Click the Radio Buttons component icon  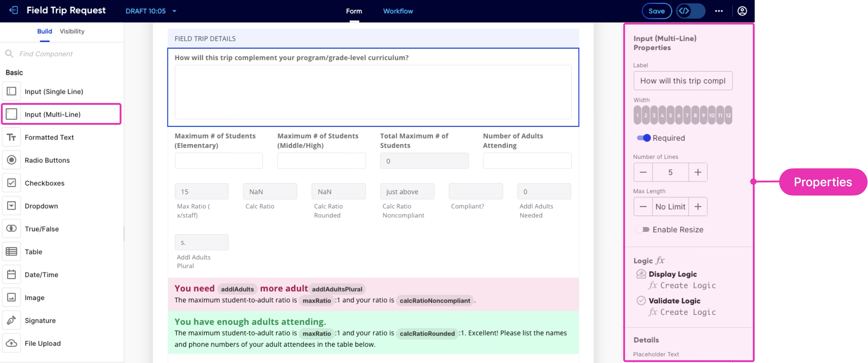pyautogui.click(x=12, y=160)
